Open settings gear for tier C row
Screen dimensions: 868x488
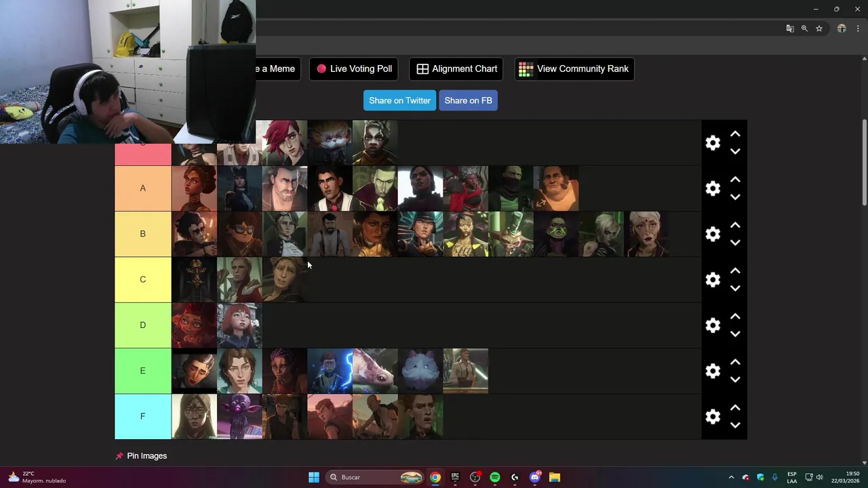click(x=713, y=279)
